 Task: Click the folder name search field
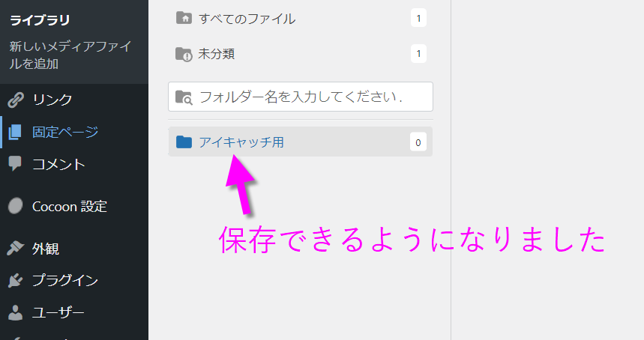(301, 97)
